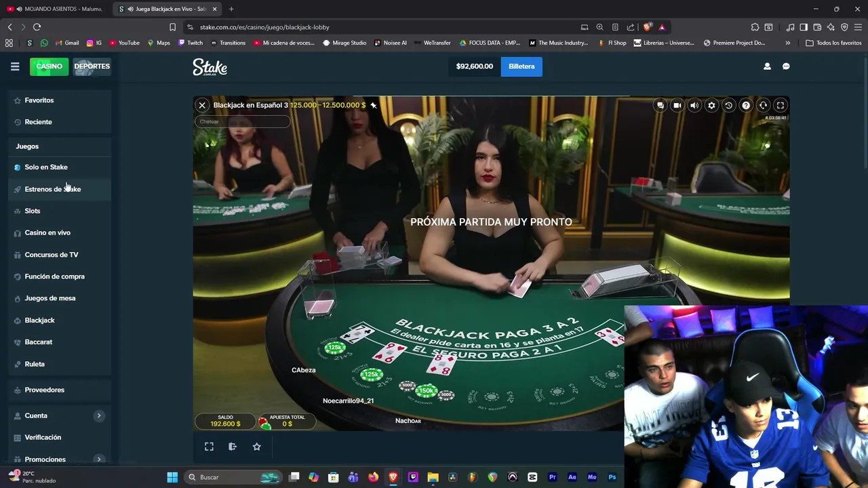Open Blackjack sidebar category
868x488 pixels.
coord(60,320)
